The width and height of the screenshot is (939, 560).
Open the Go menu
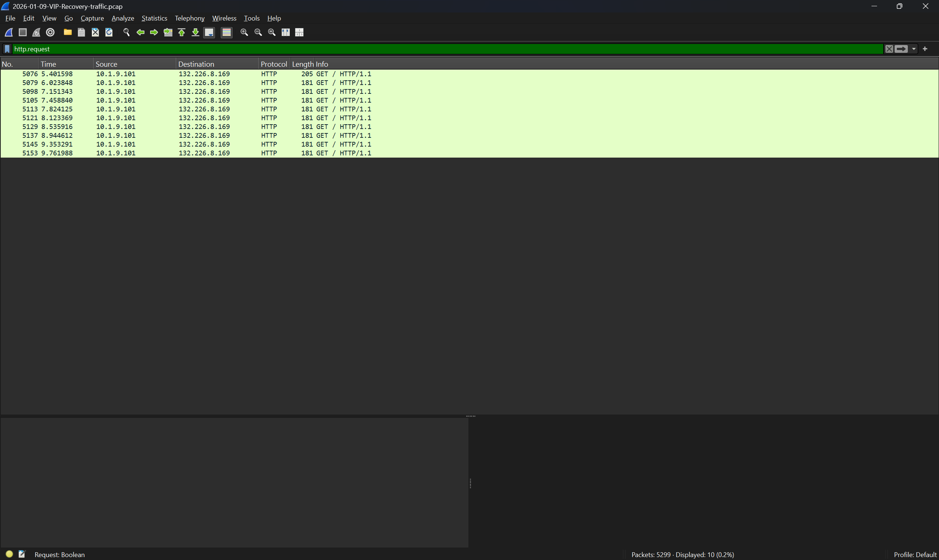coord(68,18)
